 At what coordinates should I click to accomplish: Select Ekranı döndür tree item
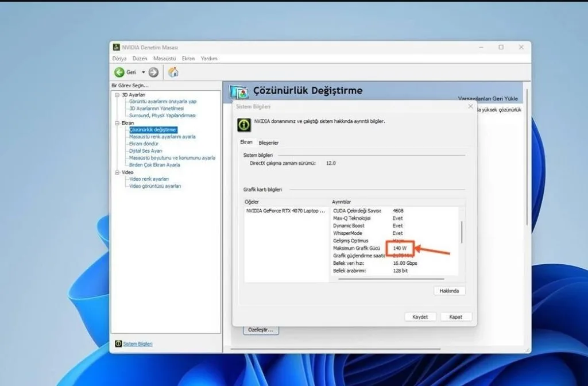[144, 144]
